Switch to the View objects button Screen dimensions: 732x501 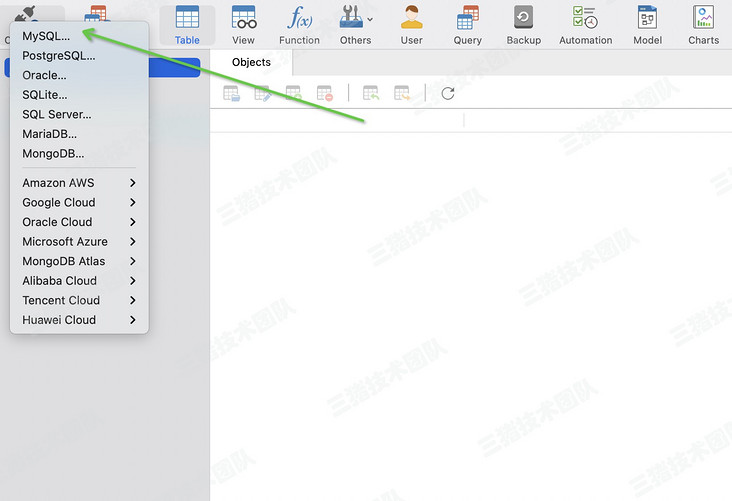[243, 25]
